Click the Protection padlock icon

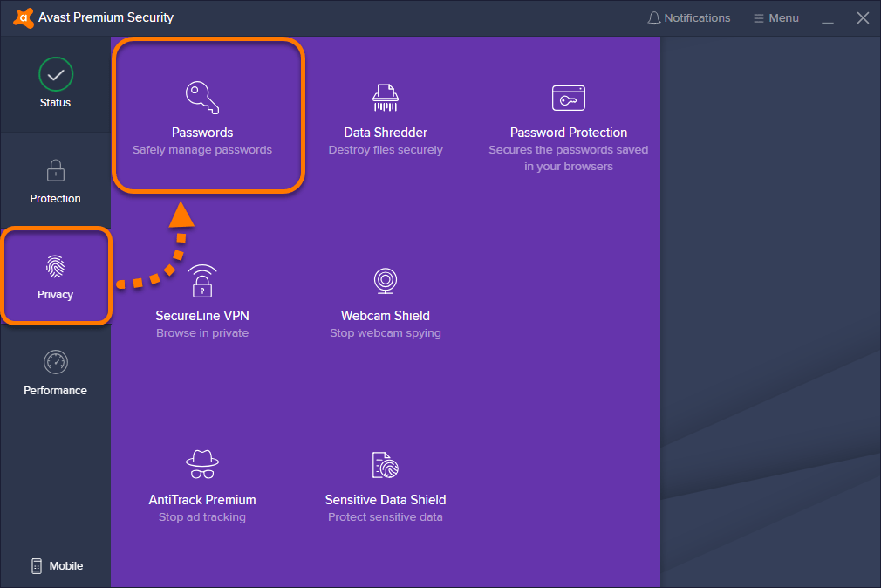click(56, 170)
